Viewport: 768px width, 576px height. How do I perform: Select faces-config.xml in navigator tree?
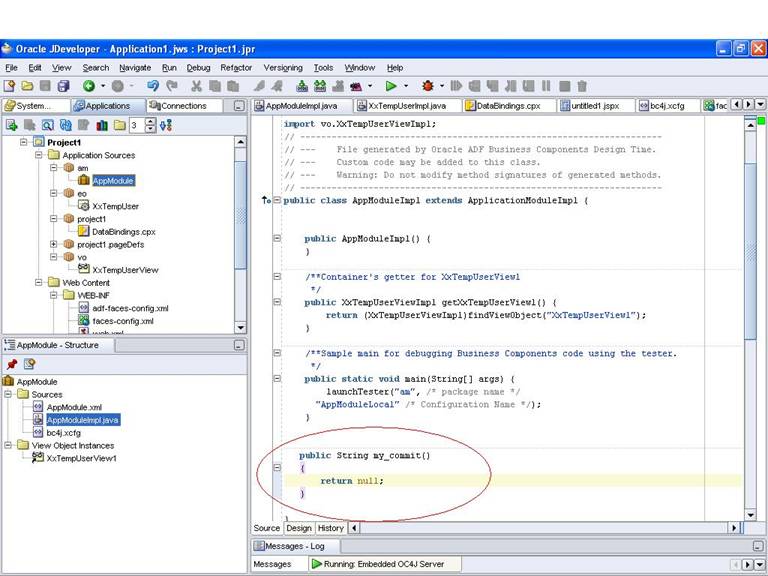coord(122,321)
